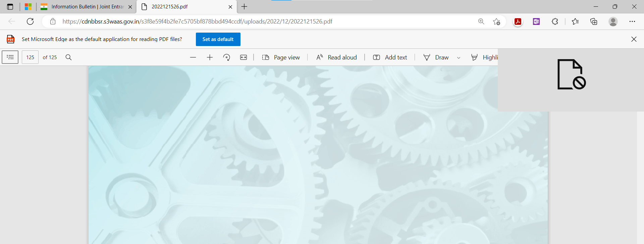The height and width of the screenshot is (244, 644).
Task: Open Settings and more menu
Action: pos(632,22)
